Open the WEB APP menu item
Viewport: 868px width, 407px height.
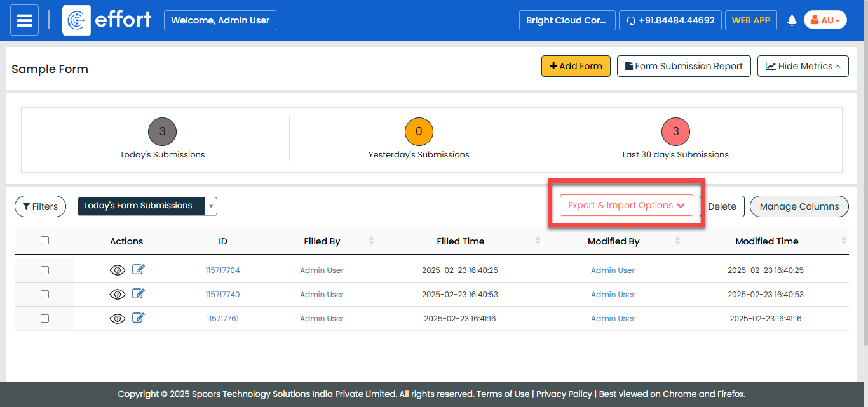[x=750, y=20]
